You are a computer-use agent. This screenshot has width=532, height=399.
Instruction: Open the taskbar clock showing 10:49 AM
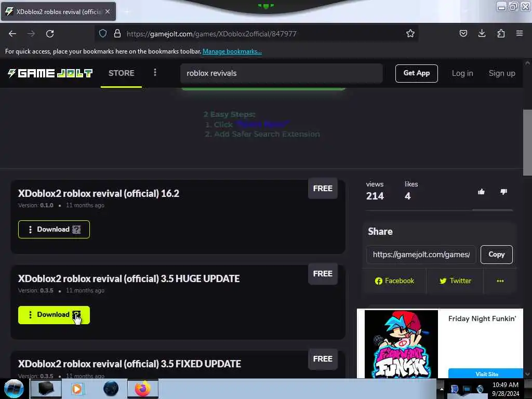click(x=505, y=389)
